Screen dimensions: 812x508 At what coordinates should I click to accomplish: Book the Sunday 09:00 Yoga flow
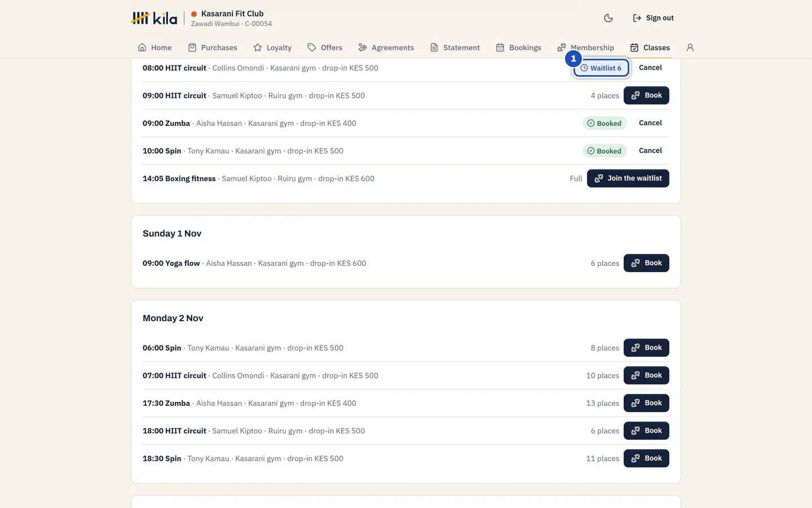tap(646, 263)
